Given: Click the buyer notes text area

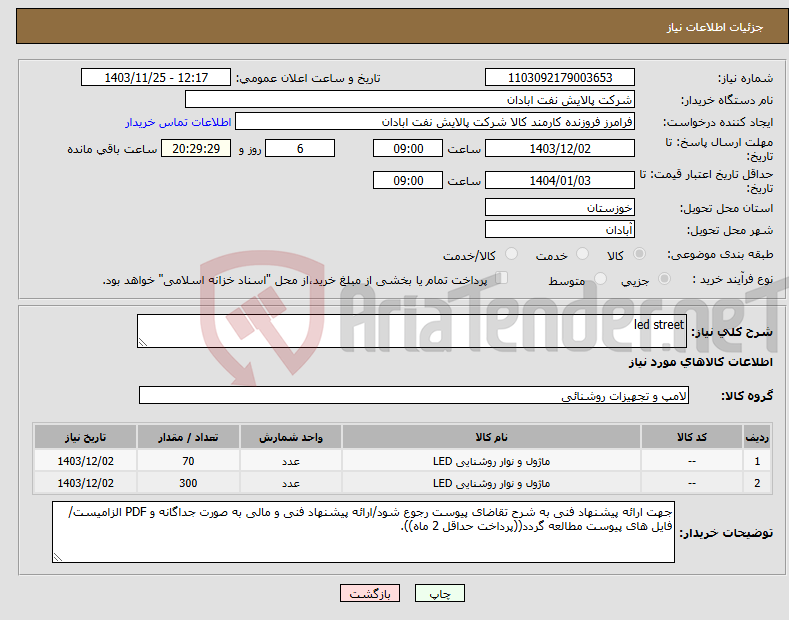Looking at the screenshot, I should pos(363,532).
